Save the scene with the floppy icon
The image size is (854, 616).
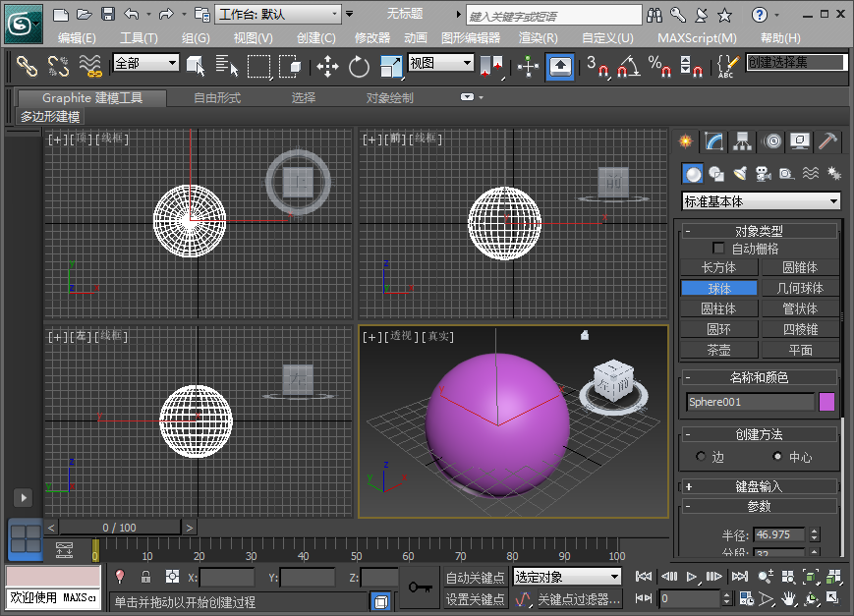click(x=108, y=15)
